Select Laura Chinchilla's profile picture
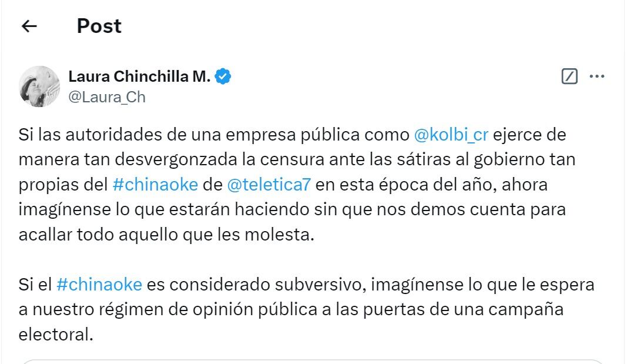The image size is (644, 364). click(39, 86)
